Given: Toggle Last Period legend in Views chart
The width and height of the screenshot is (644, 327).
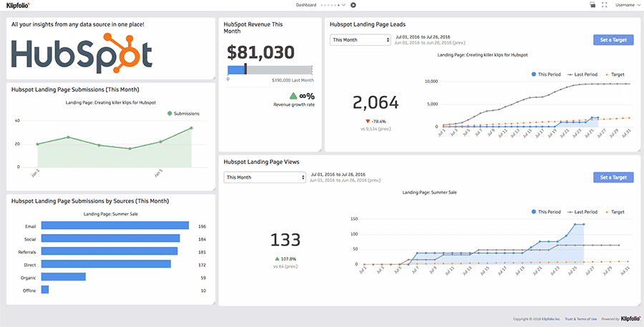Looking at the screenshot, I should tap(582, 212).
